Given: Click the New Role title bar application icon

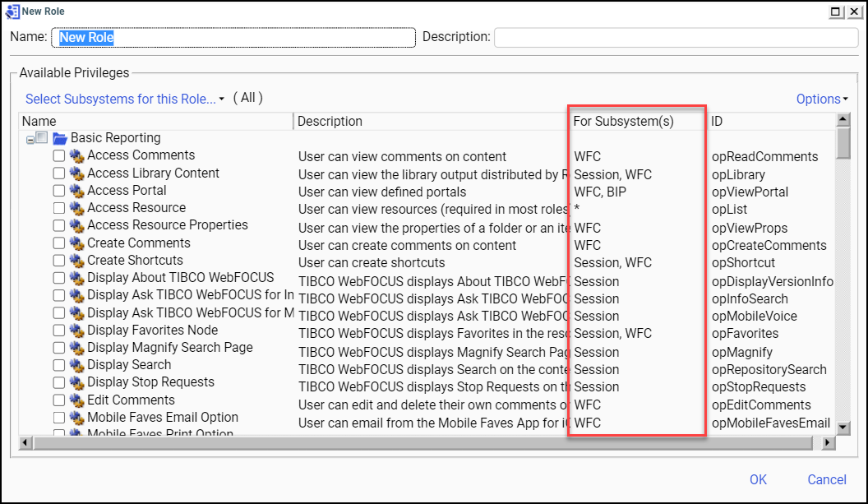Looking at the screenshot, I should coord(12,11).
